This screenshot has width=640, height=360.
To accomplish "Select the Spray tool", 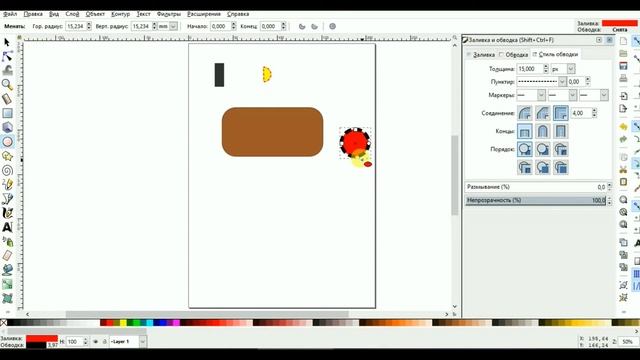I will 7,241.
